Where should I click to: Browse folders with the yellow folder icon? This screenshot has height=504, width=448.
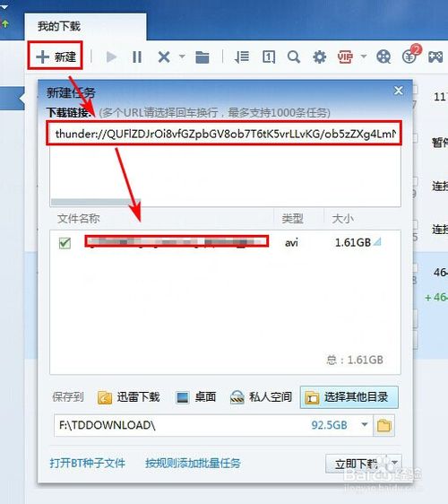pyautogui.click(x=383, y=426)
